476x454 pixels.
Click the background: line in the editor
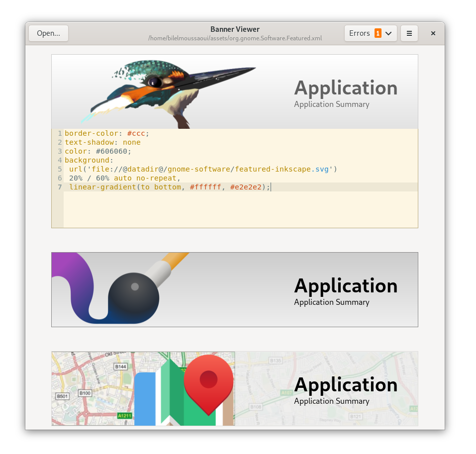(x=89, y=160)
